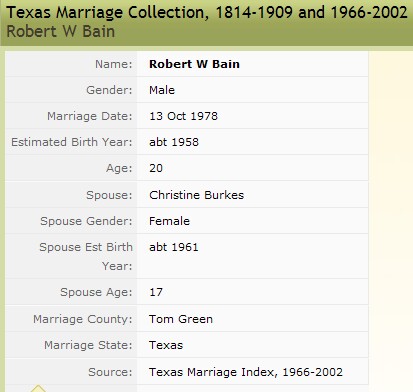This screenshot has height=392, width=413.
Task: Click the Marriage County field label
Action: tap(83, 319)
